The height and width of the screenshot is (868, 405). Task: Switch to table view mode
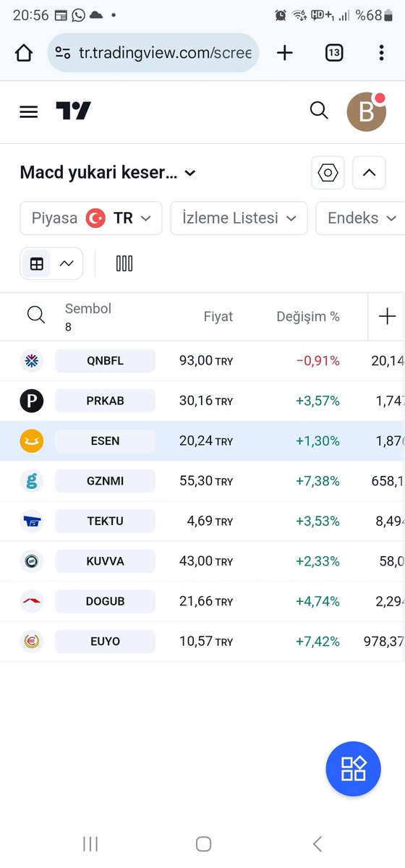(x=37, y=263)
